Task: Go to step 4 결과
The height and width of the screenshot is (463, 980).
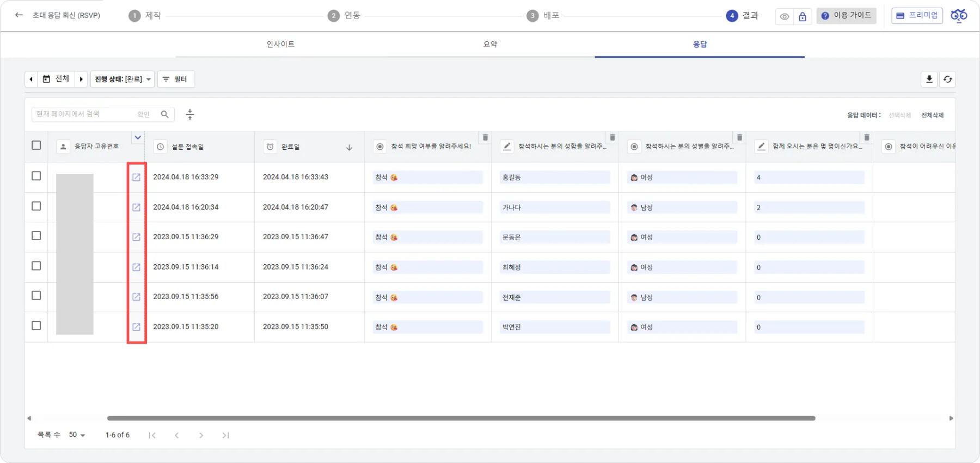Action: 743,15
